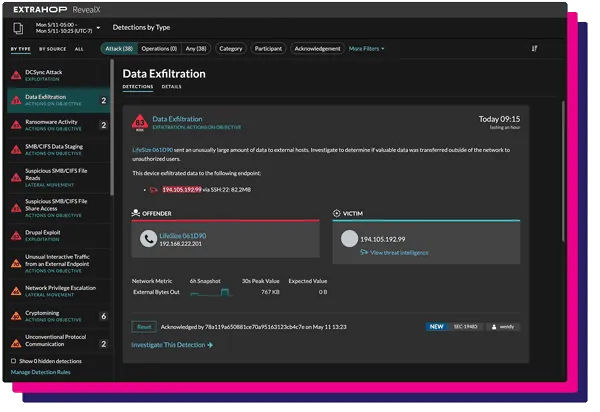This screenshot has width=600, height=412.
Task: Click the Network Privilege Escalation orange icon
Action: [x=16, y=291]
